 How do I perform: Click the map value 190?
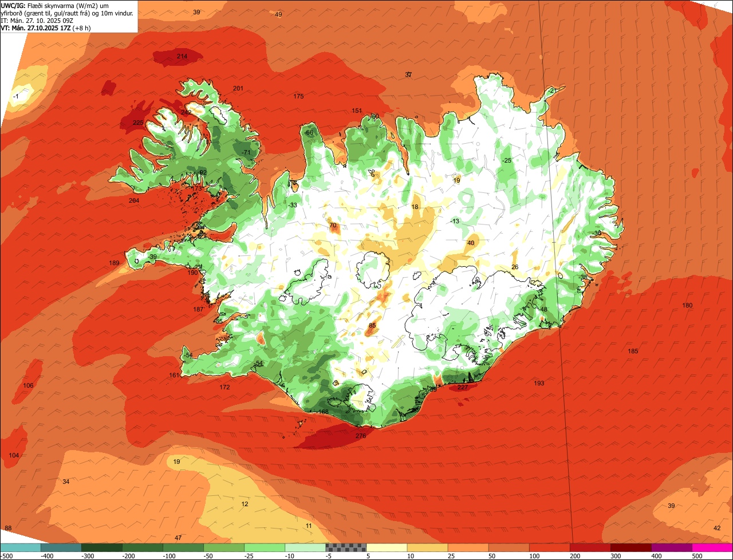192,273
